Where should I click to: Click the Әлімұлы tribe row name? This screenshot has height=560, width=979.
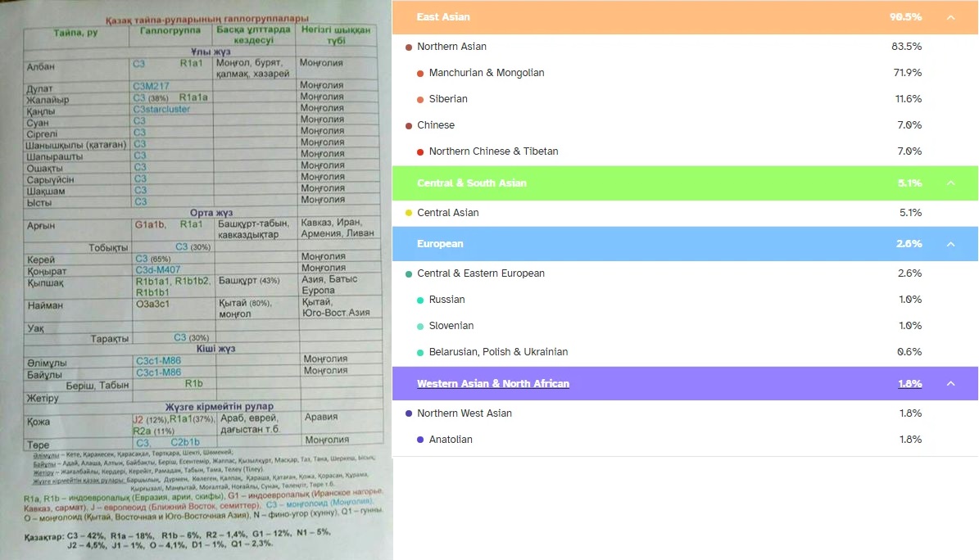click(47, 364)
